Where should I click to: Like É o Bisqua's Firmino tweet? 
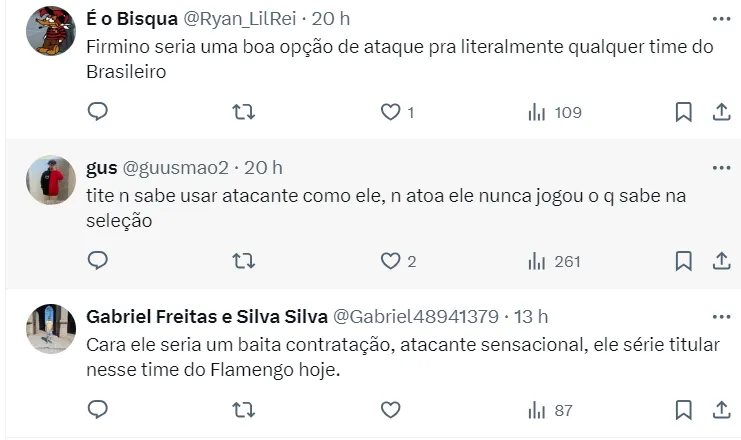click(390, 112)
